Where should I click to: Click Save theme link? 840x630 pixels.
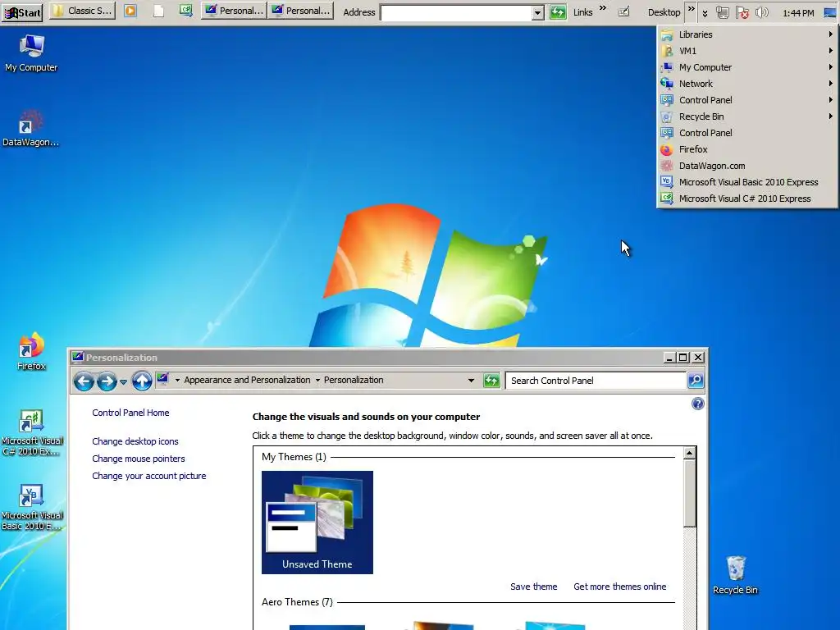pos(533,587)
